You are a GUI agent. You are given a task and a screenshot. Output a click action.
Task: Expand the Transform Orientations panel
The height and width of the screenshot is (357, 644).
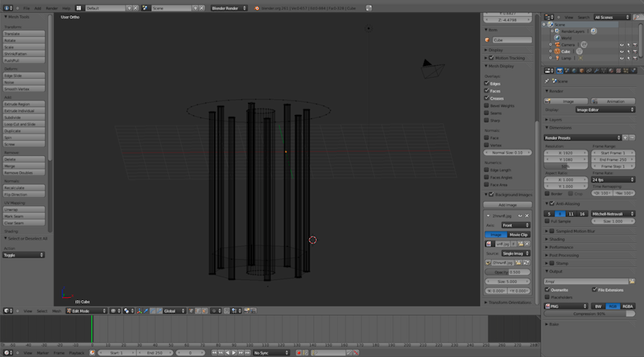click(508, 302)
